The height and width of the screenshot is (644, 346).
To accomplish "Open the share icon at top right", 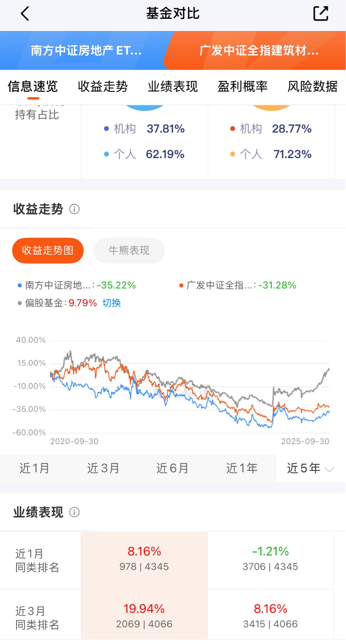I will point(320,14).
